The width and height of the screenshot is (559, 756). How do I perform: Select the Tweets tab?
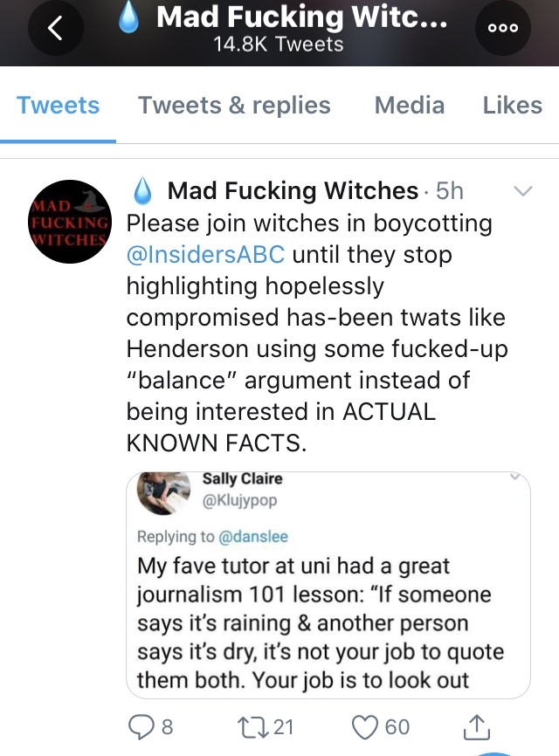point(58,106)
